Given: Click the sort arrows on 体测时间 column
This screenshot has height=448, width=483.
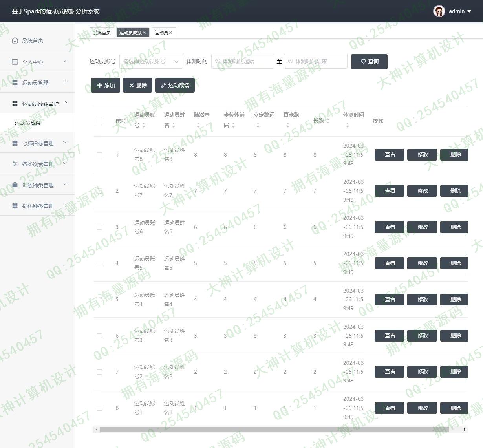Looking at the screenshot, I should point(348,125).
